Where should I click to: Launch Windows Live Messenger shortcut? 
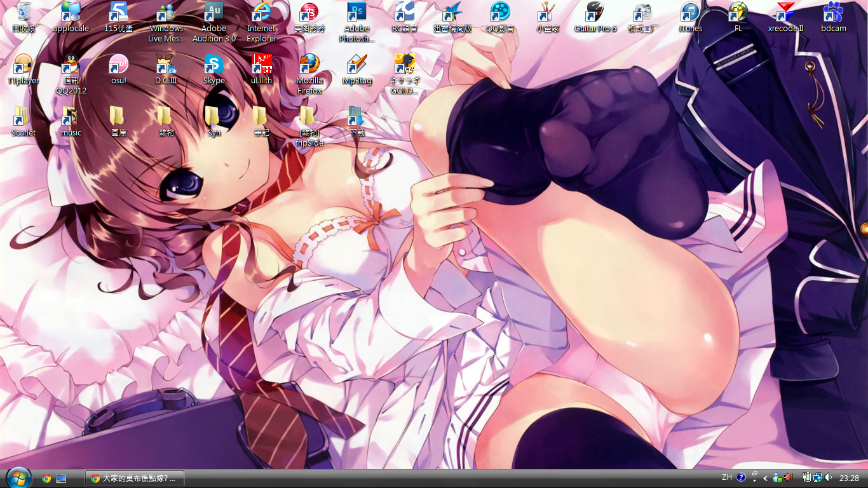166,22
